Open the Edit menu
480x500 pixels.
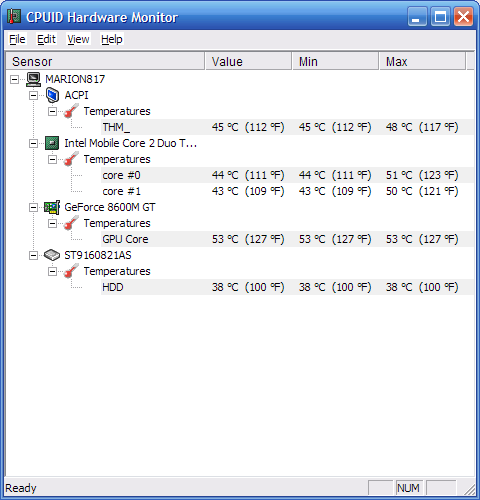pyautogui.click(x=46, y=39)
